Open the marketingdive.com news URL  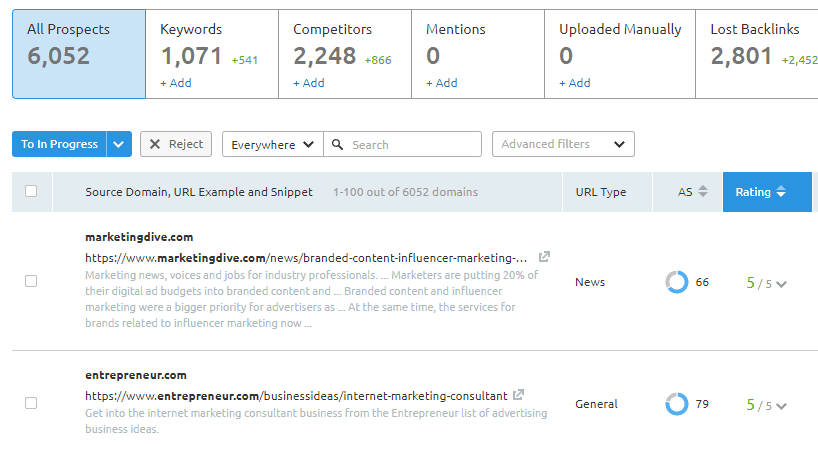306,258
